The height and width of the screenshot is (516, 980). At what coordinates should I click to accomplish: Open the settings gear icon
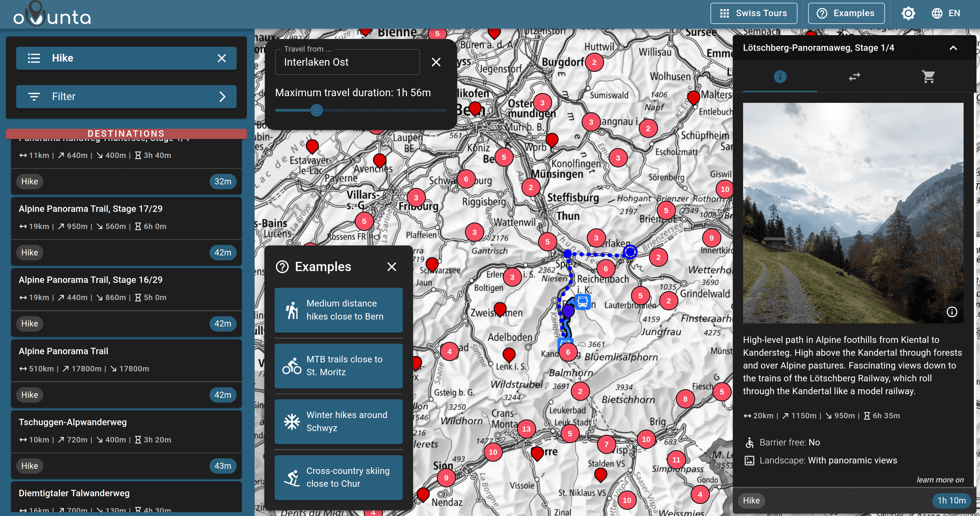(x=908, y=13)
